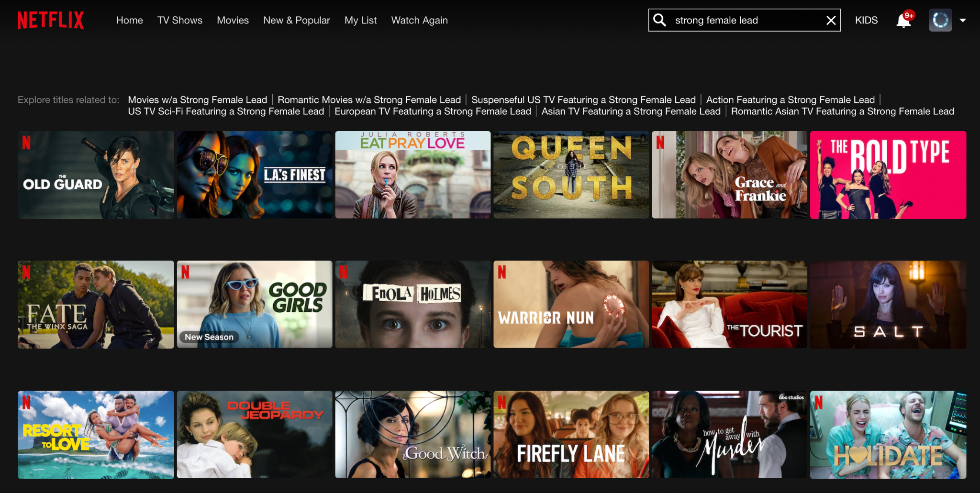
Task: Select The Tourist thumbnail
Action: click(730, 305)
